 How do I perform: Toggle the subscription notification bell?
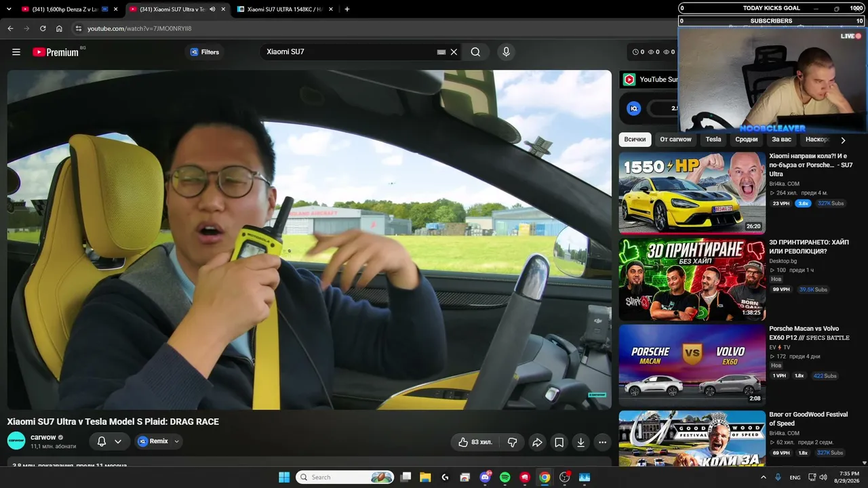pyautogui.click(x=102, y=442)
